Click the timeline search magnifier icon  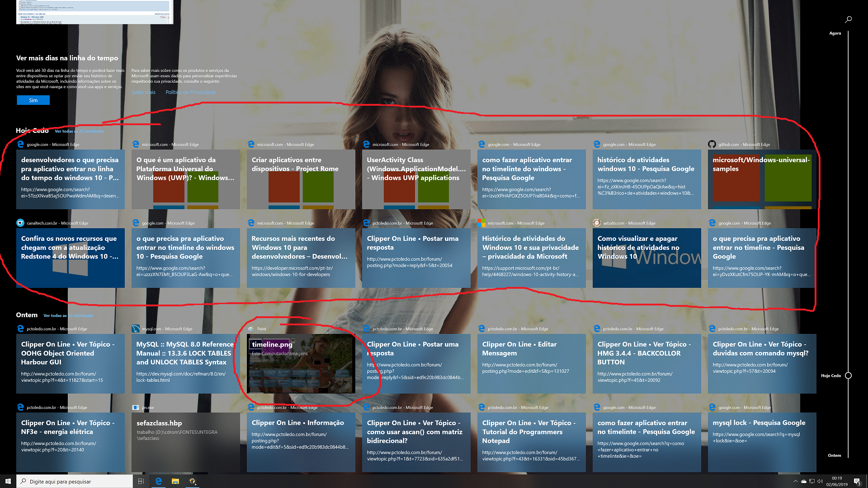[848, 19]
